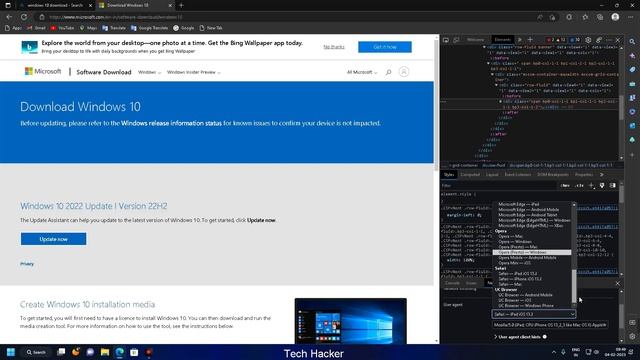The height and width of the screenshot is (360, 640).
Task: Collapse the highlighted div element node
Action: point(500,101)
